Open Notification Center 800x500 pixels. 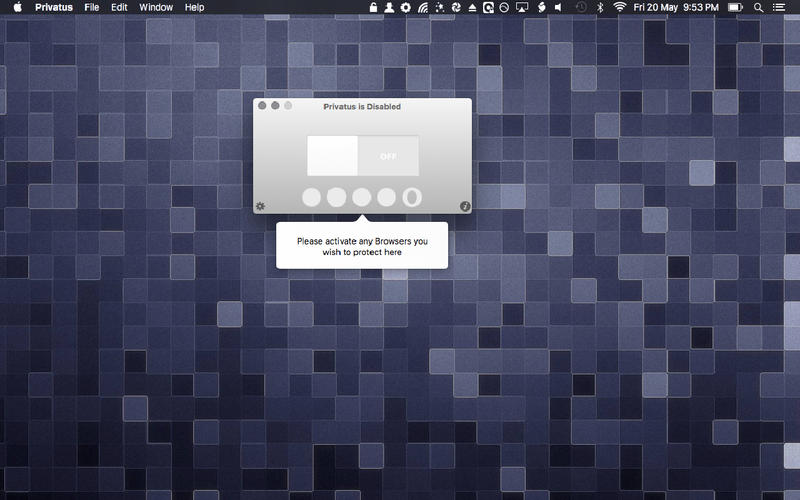pyautogui.click(x=779, y=7)
